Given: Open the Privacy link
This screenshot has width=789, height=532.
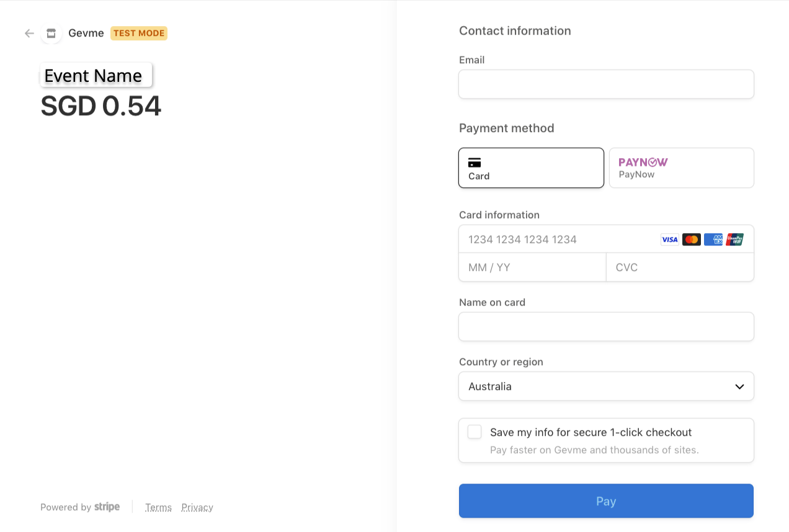Looking at the screenshot, I should coord(197,507).
